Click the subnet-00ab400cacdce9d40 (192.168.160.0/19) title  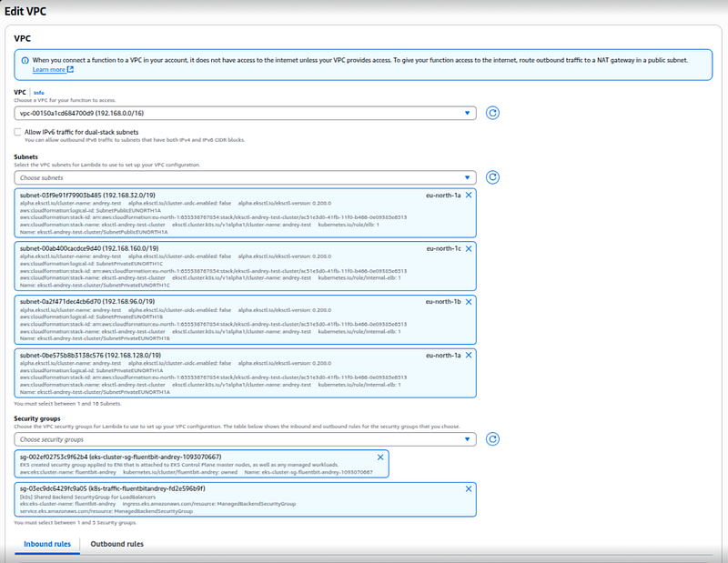(89, 248)
